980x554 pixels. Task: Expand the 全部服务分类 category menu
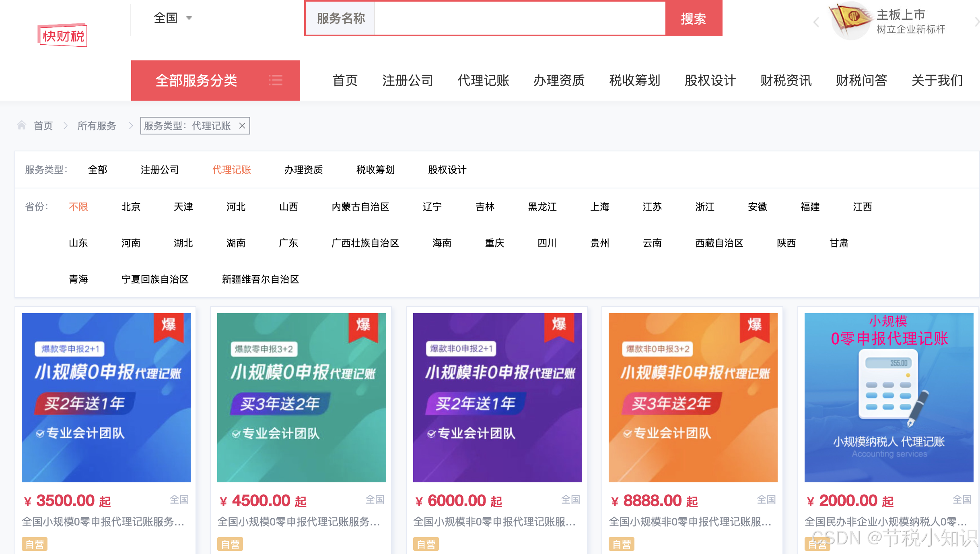click(x=196, y=80)
